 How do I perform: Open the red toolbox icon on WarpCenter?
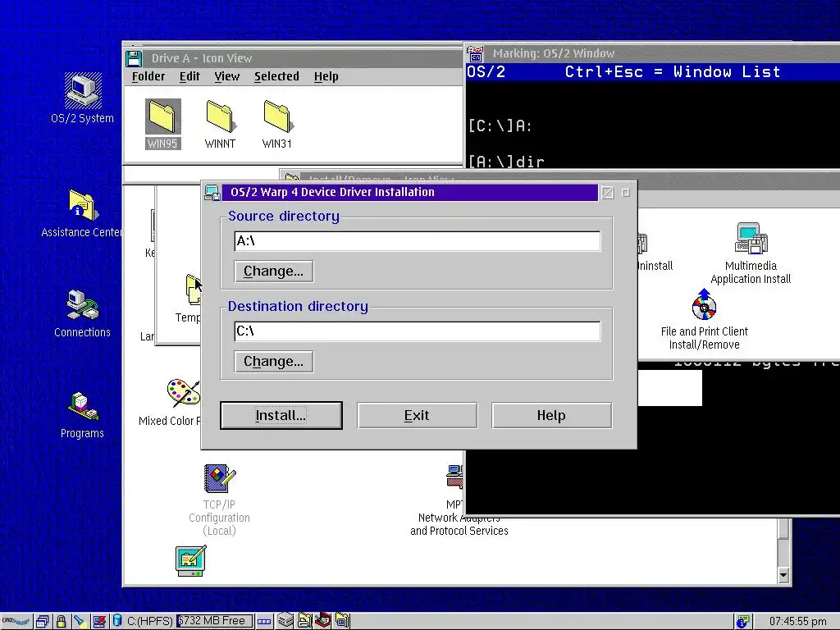[x=322, y=621]
